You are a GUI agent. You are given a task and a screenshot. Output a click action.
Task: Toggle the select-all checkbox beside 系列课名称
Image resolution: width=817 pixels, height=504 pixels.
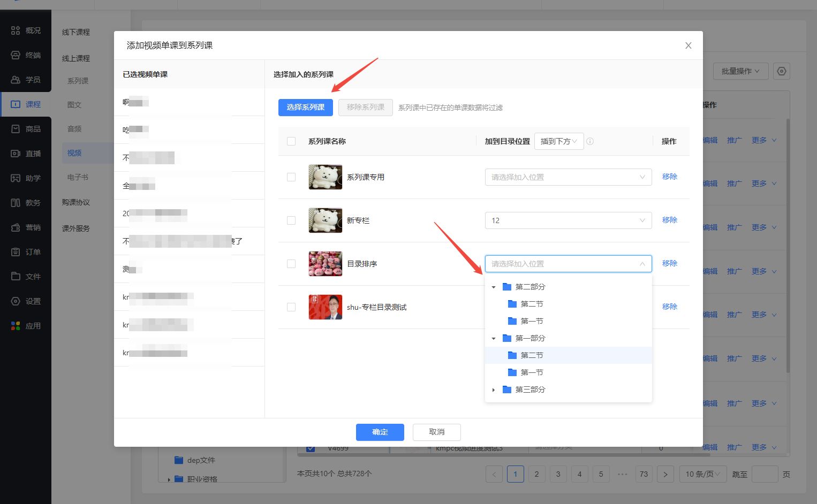tap(291, 141)
